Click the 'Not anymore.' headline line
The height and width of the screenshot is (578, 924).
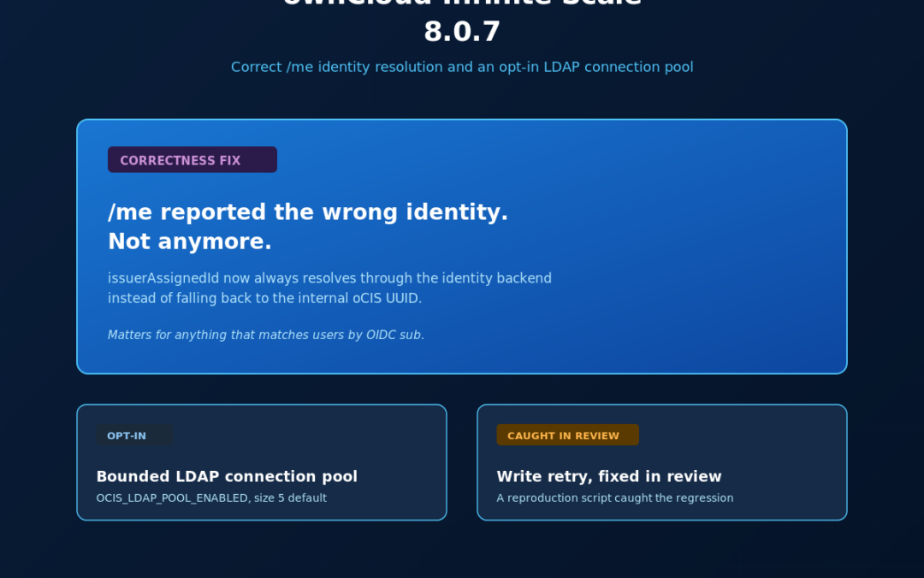click(x=190, y=241)
